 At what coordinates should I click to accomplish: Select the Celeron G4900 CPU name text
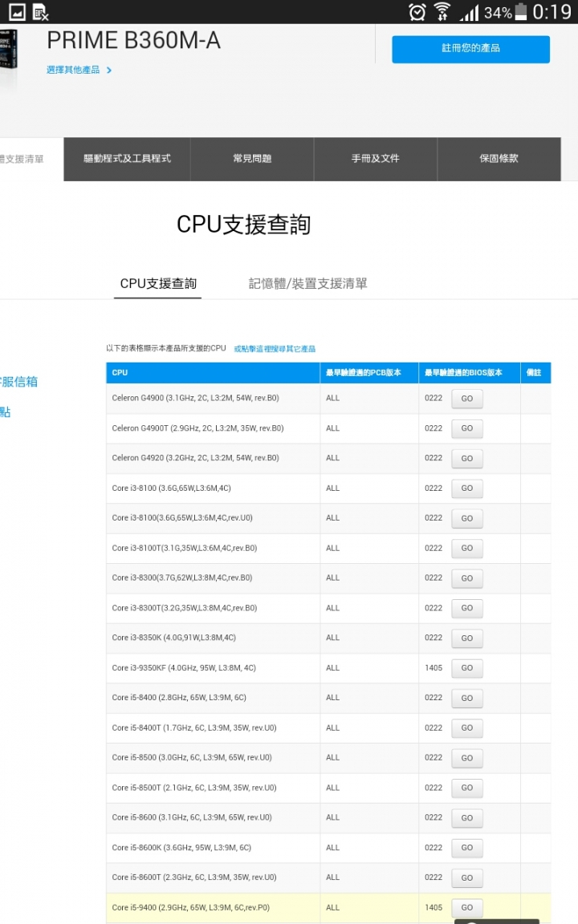195,399
